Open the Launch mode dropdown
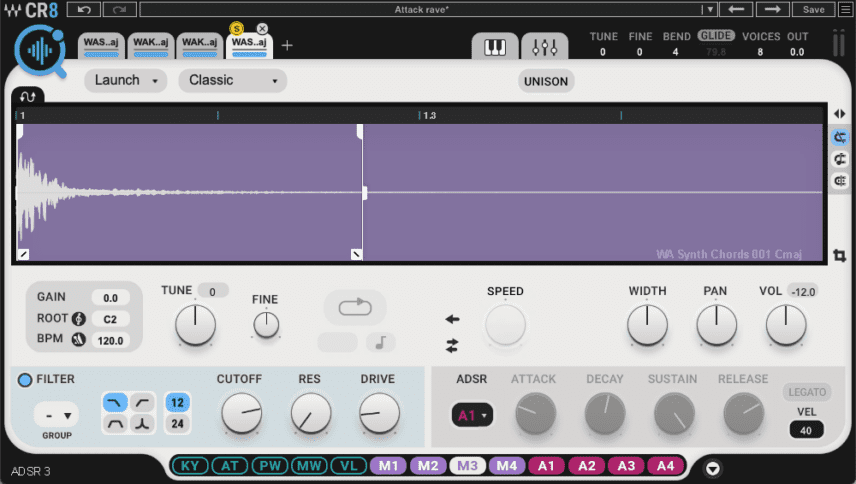This screenshot has height=484, width=856. [x=126, y=80]
